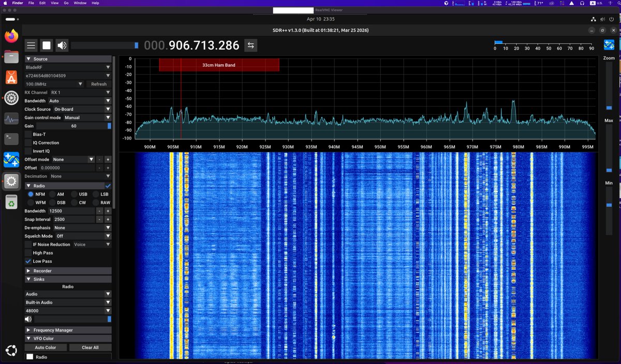Open the 48000 sample rate dropdown
The image size is (621, 364).
[68, 311]
